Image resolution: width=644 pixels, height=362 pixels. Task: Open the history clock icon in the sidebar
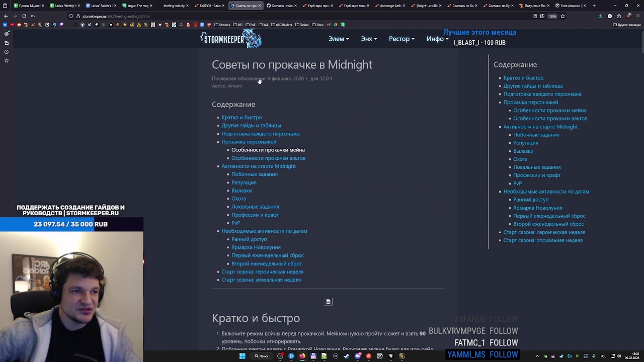(x=7, y=52)
